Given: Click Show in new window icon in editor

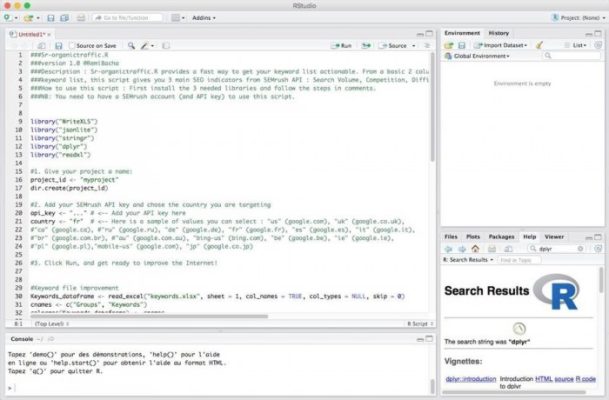Looking at the screenshot, I should point(42,46).
